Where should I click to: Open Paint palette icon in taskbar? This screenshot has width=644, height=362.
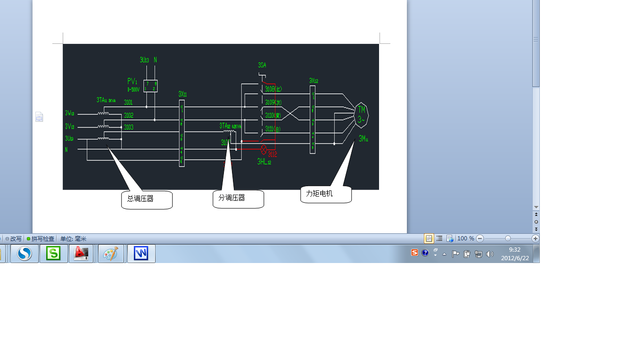[111, 254]
